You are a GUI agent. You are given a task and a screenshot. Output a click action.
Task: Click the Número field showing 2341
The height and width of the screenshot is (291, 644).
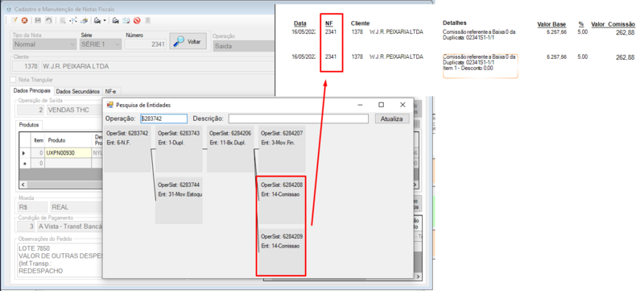click(146, 44)
